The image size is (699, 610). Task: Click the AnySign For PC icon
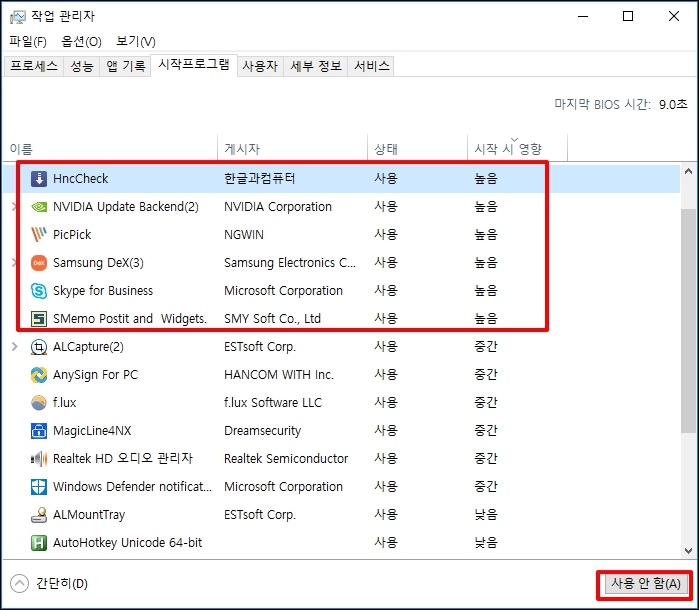point(39,375)
